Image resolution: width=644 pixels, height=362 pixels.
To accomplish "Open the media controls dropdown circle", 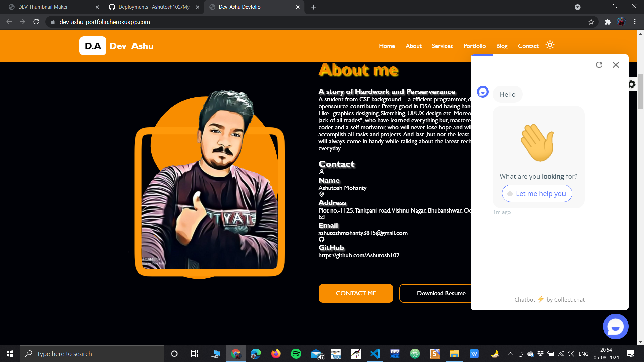I will (578, 7).
